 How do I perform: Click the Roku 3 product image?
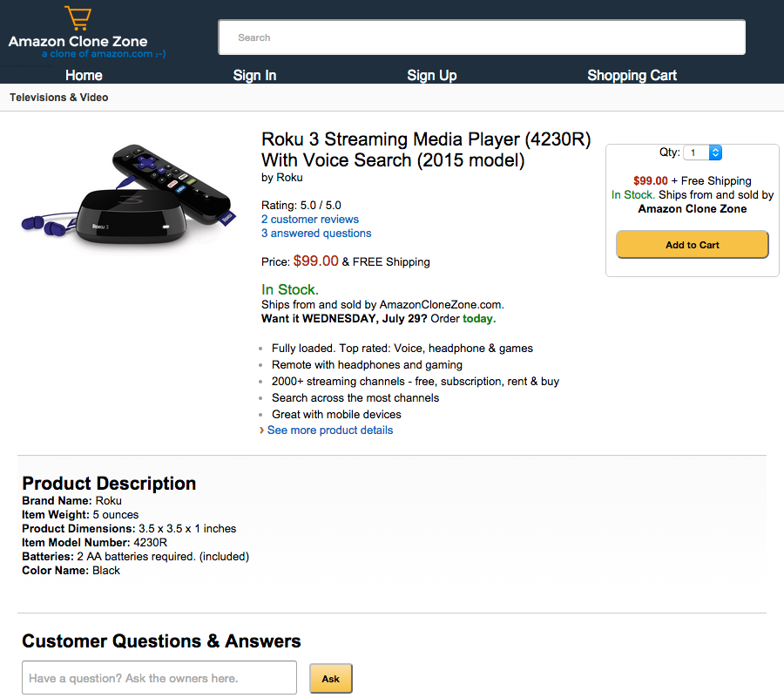pyautogui.click(x=129, y=199)
